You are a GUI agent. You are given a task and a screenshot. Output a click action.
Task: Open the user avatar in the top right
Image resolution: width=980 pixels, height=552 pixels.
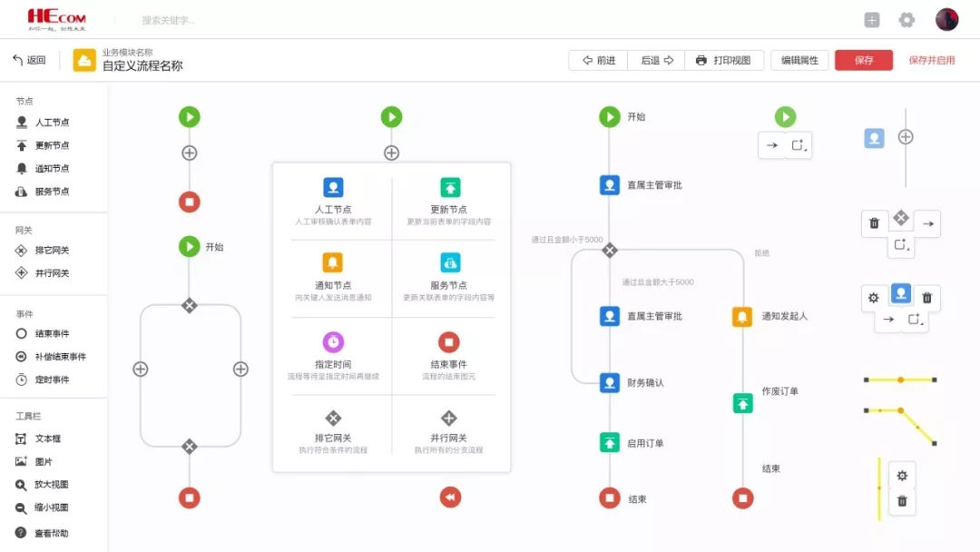click(x=946, y=20)
